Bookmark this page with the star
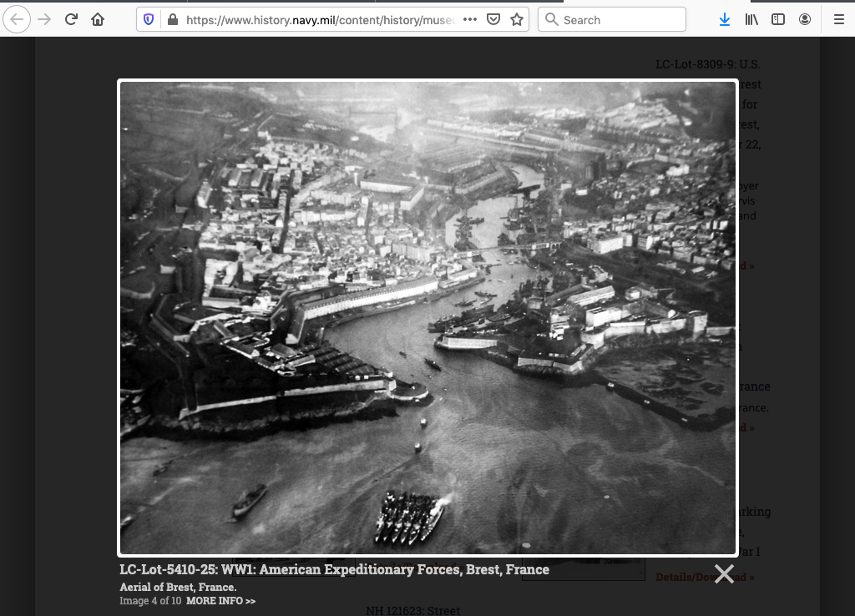This screenshot has height=616, width=855. [517, 19]
